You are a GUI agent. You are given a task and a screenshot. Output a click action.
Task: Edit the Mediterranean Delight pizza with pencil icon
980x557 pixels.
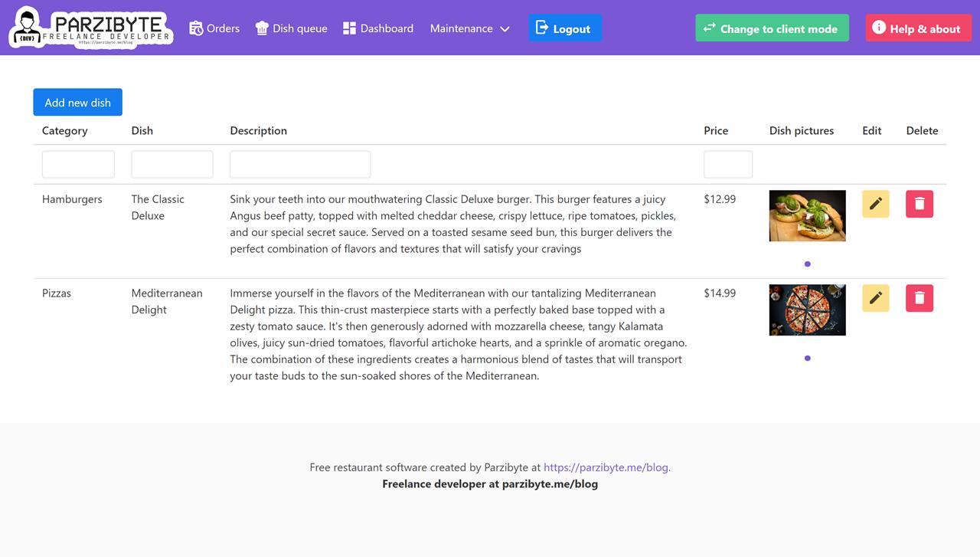(x=876, y=298)
